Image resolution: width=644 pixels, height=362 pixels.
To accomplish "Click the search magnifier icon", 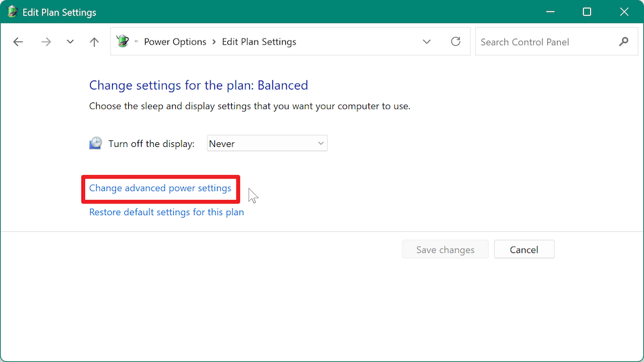I will 624,41.
